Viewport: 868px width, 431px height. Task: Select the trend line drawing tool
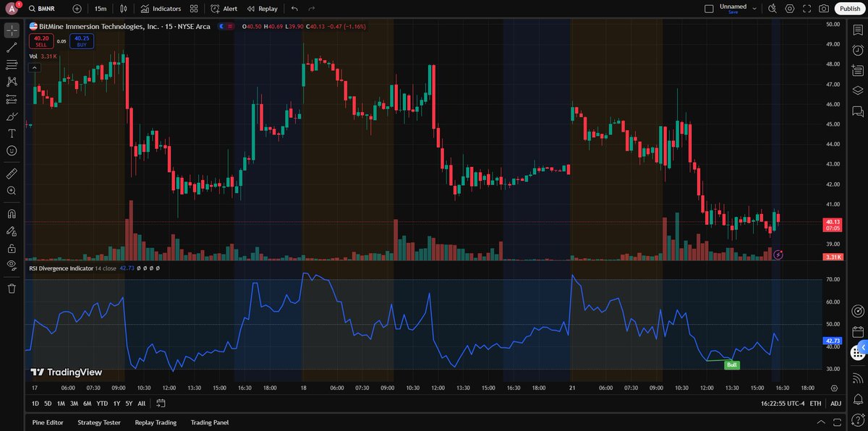click(x=12, y=48)
